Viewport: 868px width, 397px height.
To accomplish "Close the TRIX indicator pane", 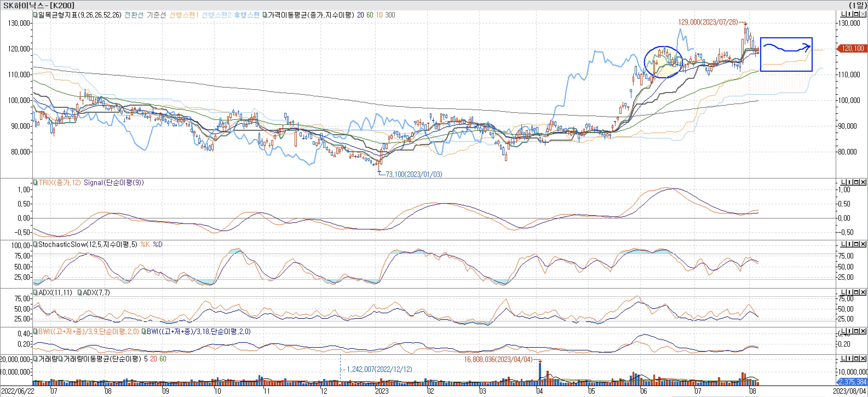I will [x=863, y=182].
